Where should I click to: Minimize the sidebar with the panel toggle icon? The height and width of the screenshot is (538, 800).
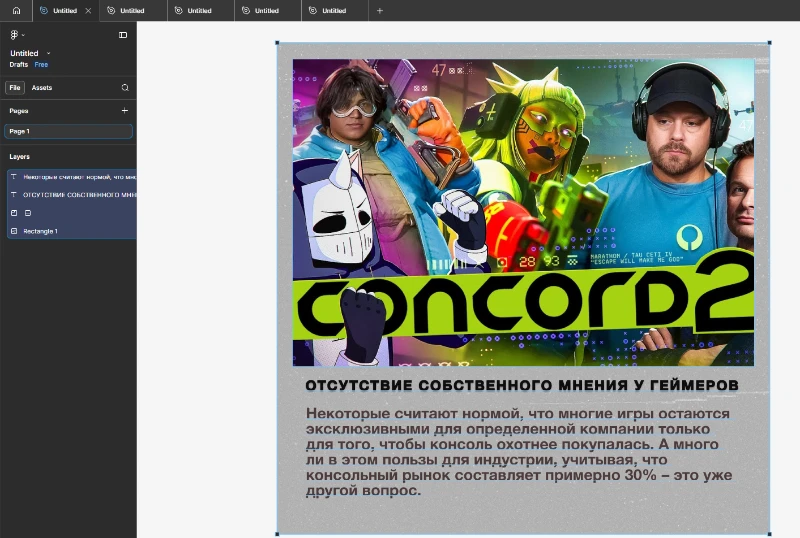[123, 35]
